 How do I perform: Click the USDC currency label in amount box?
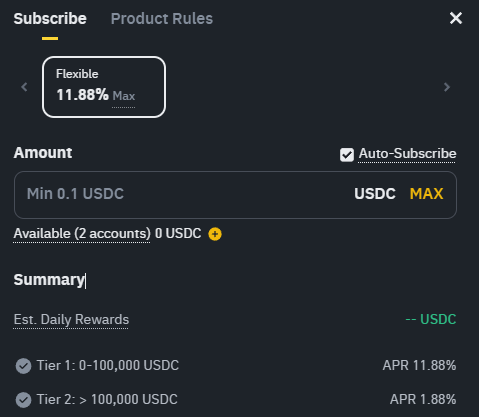[x=375, y=194]
